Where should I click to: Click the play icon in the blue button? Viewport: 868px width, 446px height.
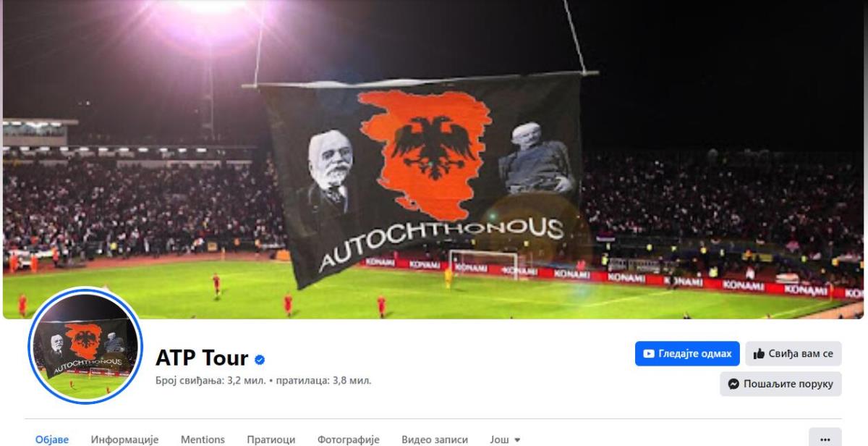click(649, 354)
